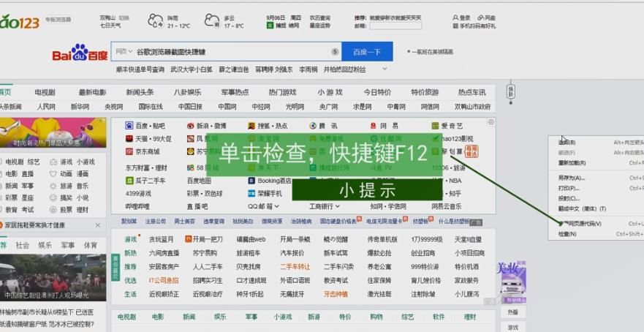Click the 开局一把刀 orange icon
644x332 pixels.
coord(189,238)
